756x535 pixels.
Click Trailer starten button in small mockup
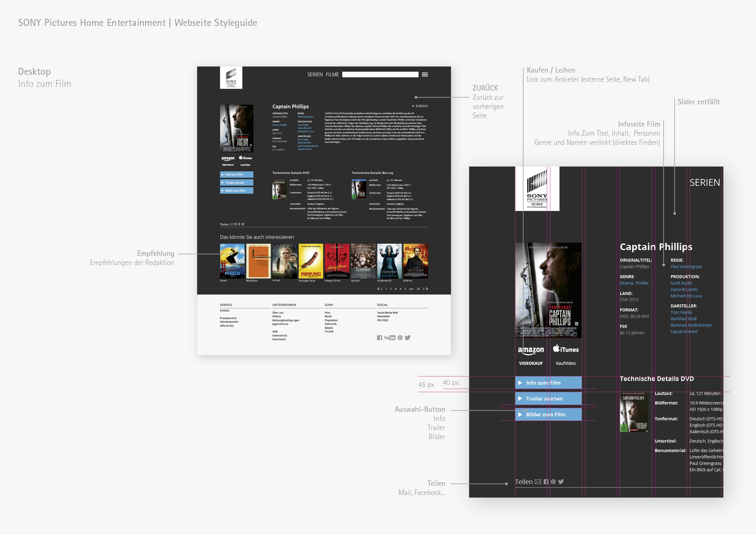[x=237, y=182]
